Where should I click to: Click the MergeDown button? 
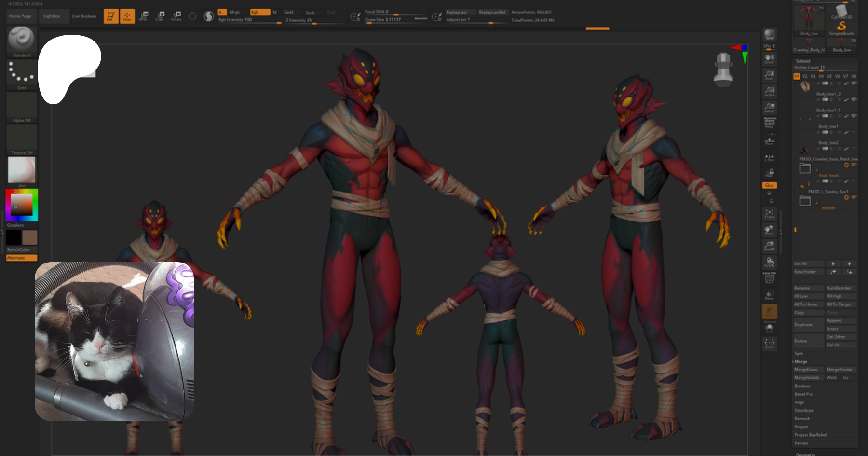[x=806, y=370]
